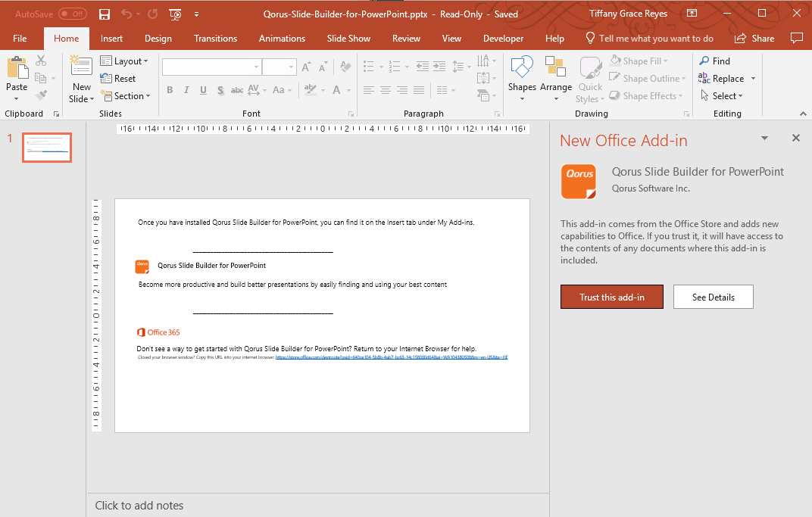812x517 pixels.
Task: Click the Save icon in the title bar
Action: click(105, 14)
